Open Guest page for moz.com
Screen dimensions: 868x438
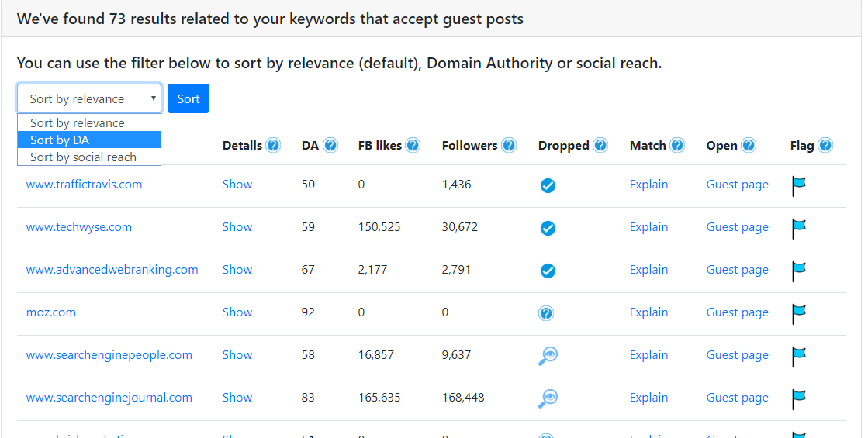(x=738, y=312)
